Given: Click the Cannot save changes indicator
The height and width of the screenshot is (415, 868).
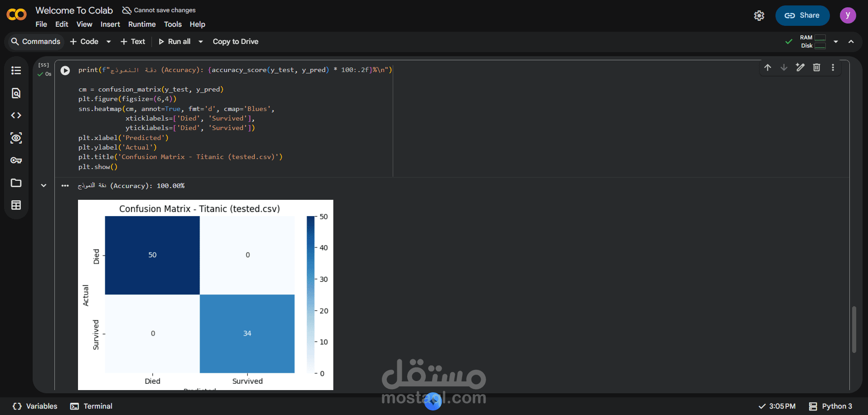Looking at the screenshot, I should (159, 10).
